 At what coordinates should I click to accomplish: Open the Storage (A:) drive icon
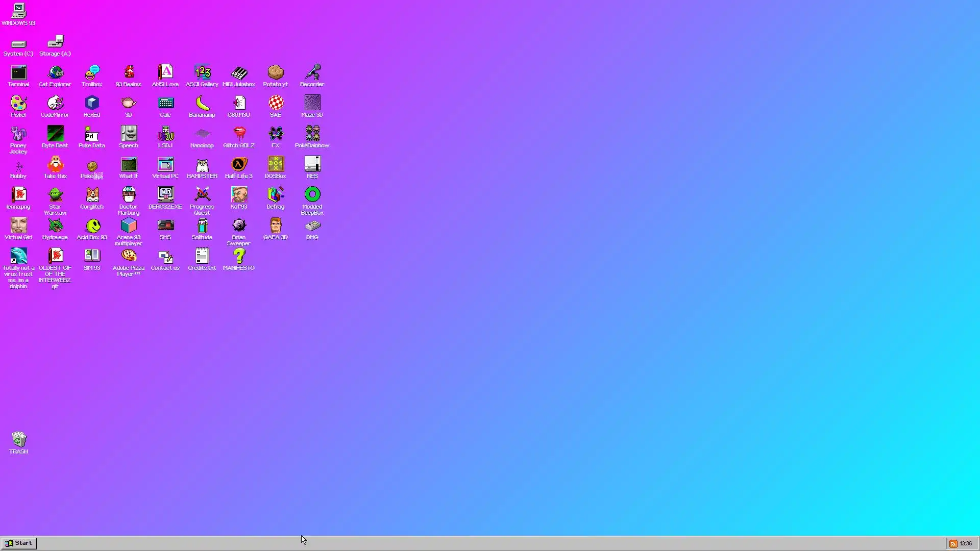(55, 42)
